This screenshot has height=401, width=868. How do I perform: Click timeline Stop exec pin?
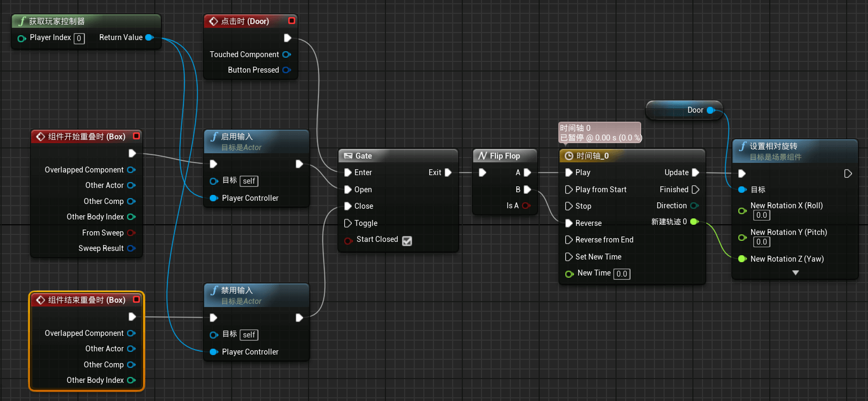tap(569, 206)
